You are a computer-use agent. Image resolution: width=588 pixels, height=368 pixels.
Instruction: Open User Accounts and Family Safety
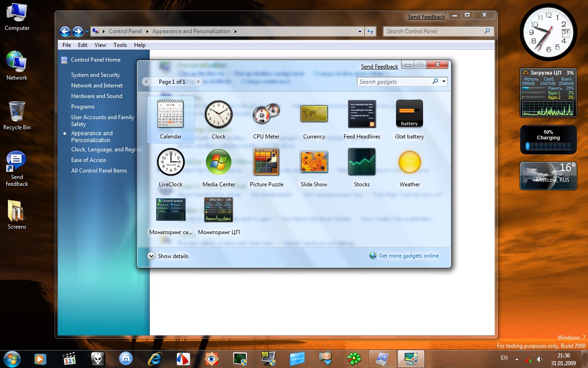click(102, 121)
